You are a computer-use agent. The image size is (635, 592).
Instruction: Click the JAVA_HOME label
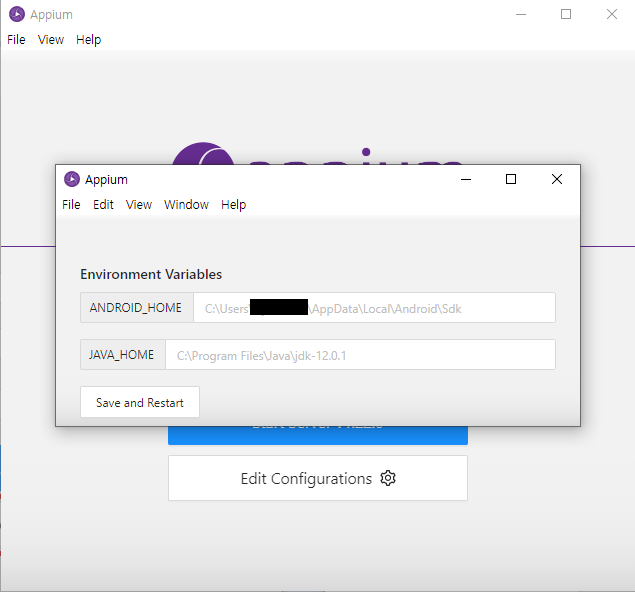click(123, 355)
